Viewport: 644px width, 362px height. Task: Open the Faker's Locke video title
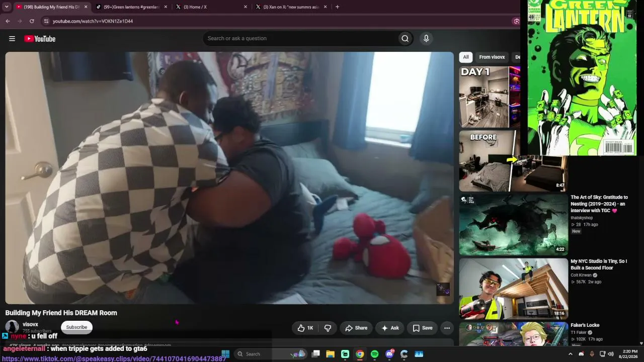coord(585,325)
